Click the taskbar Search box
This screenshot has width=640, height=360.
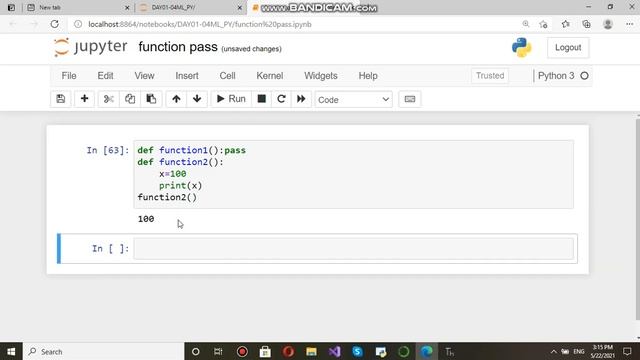[104, 351]
